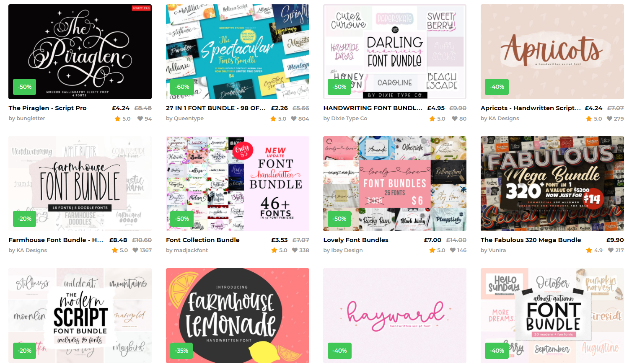
Task: Select the hayward script font preview image
Action: pos(395,315)
